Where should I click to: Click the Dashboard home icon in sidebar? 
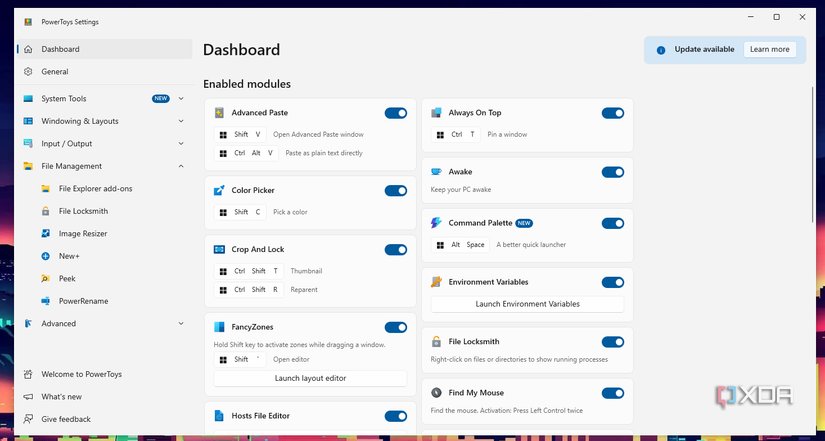coord(28,49)
